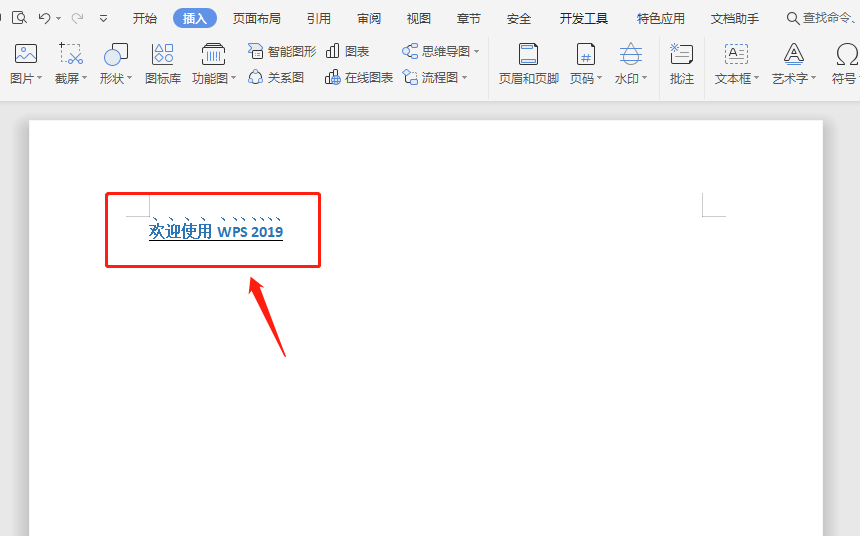Expand the Shapes dropdown arrow
Screen dimensions: 860x536
129,78
